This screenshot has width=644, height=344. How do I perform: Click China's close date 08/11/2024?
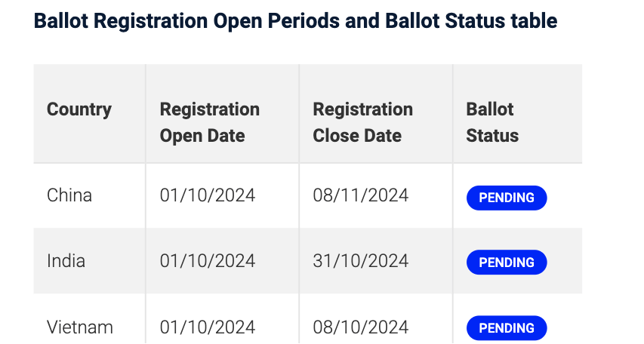361,195
